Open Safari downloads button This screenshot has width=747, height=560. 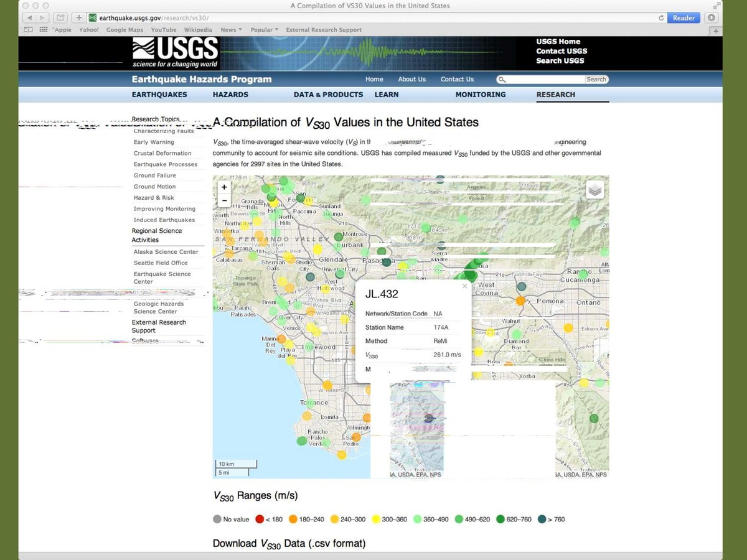tap(712, 18)
